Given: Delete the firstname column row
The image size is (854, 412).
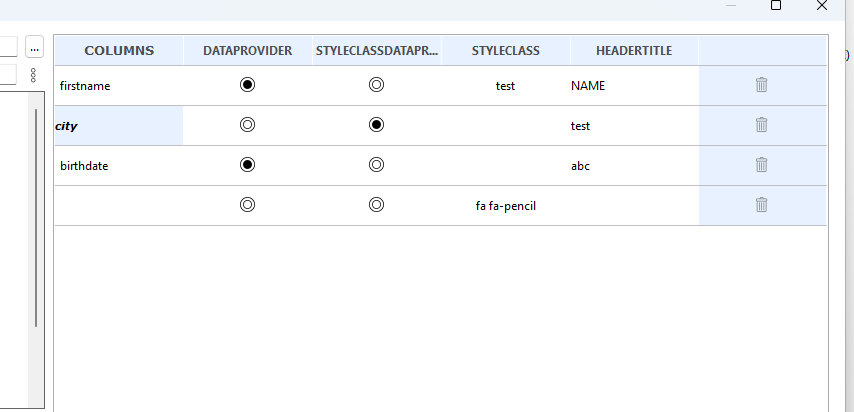Looking at the screenshot, I should (x=761, y=84).
